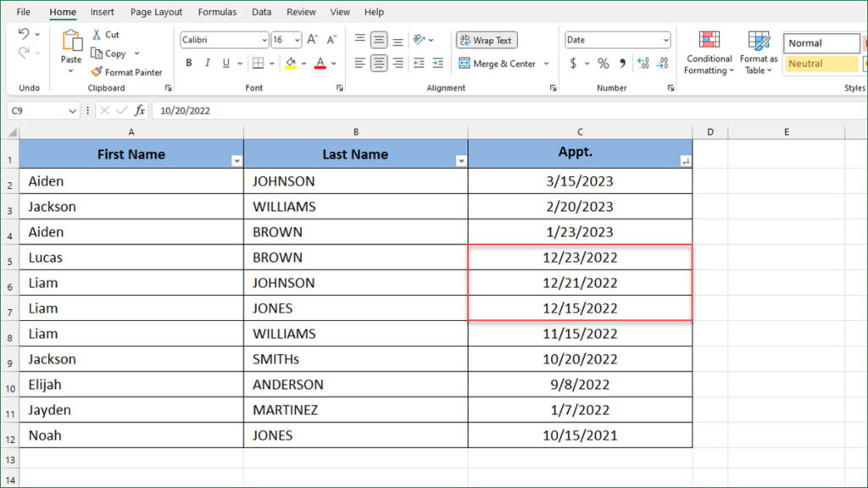This screenshot has width=868, height=488.
Task: Click the Wrap Text button
Action: point(486,40)
